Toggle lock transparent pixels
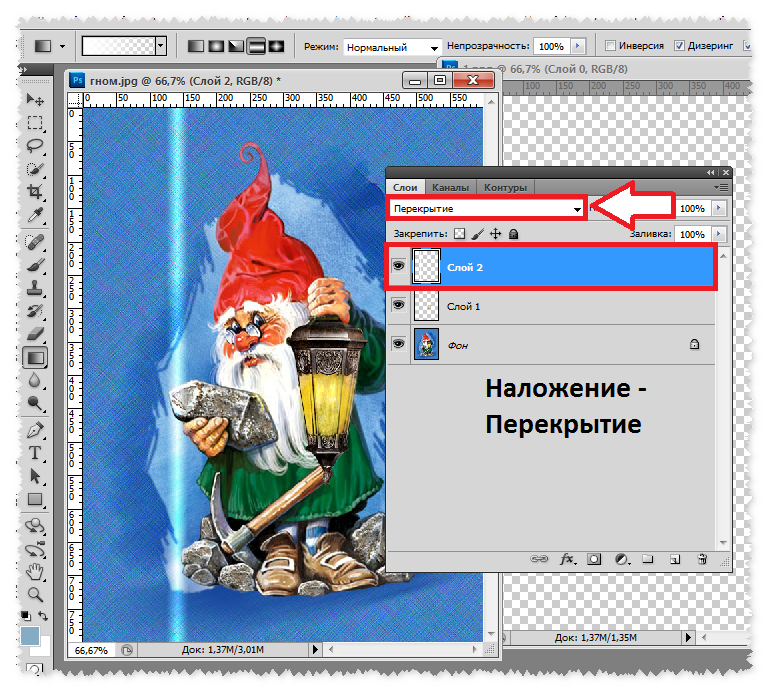 click(459, 234)
